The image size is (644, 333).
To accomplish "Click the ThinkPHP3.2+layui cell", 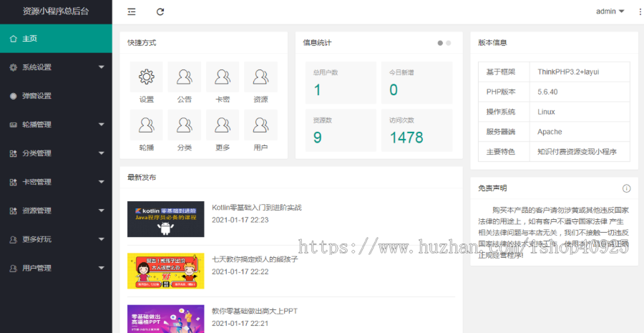I will (580, 72).
